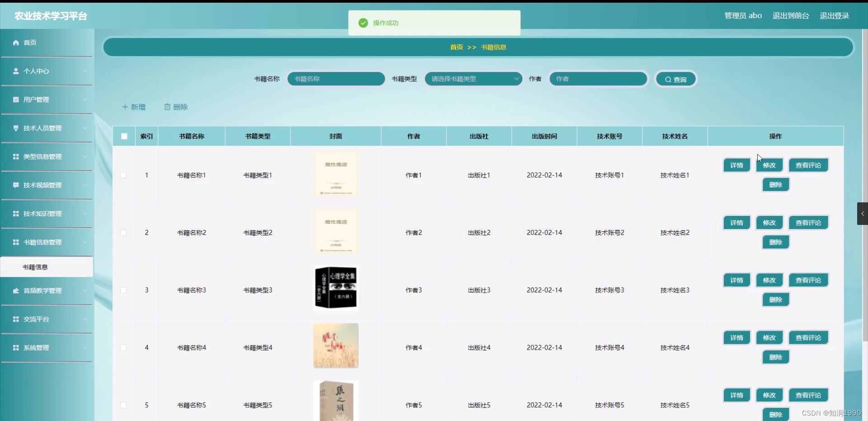Open 详情 for 书籍名称1

point(736,165)
